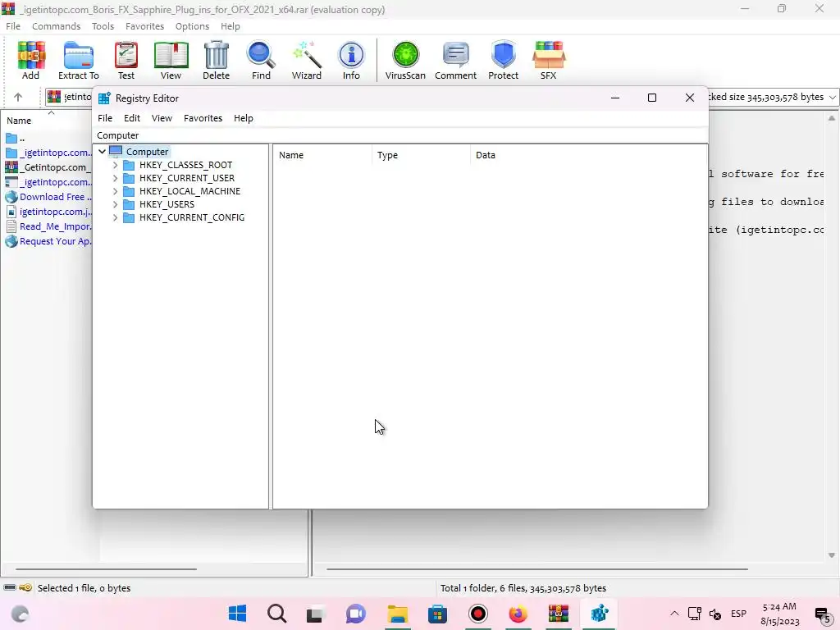The height and width of the screenshot is (630, 840).
Task: Open Registry Editor Favorites menu
Action: [x=203, y=118]
